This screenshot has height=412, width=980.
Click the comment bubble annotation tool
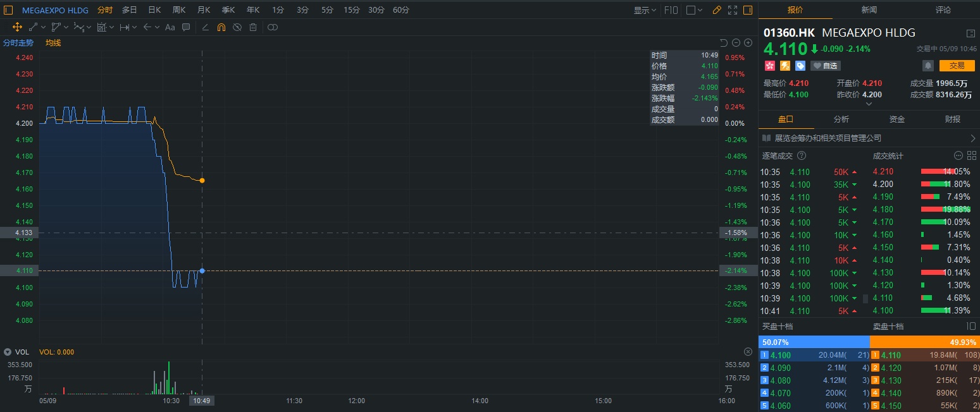(186, 27)
